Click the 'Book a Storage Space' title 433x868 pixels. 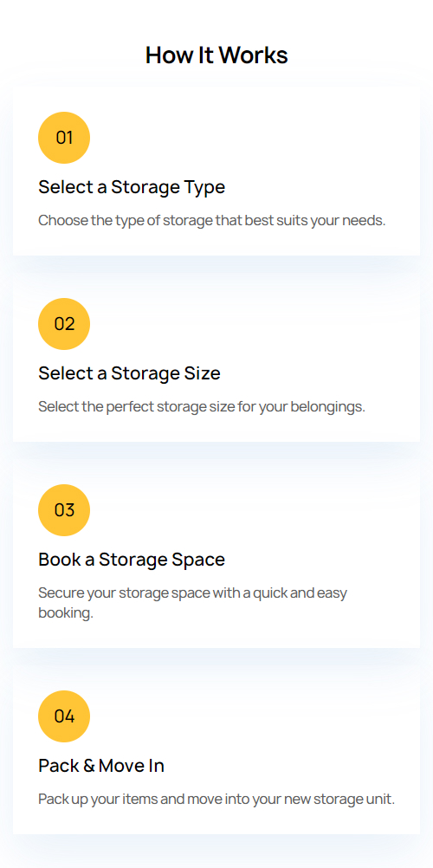pyautogui.click(x=132, y=560)
